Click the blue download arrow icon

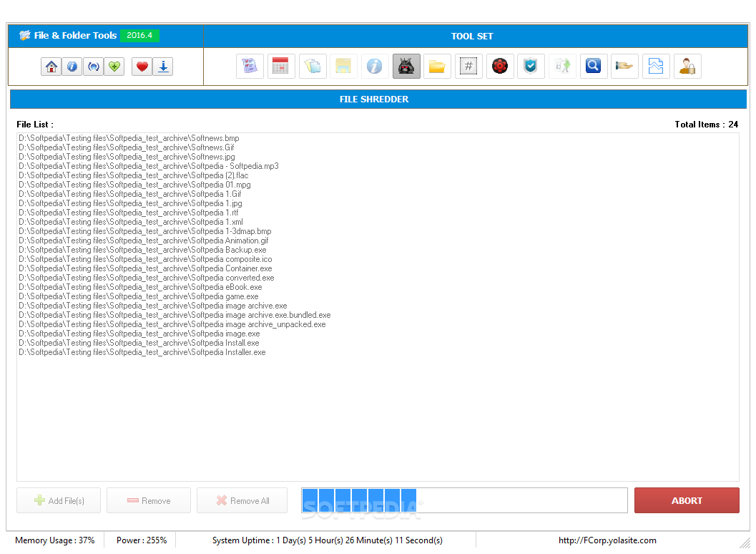(x=163, y=67)
